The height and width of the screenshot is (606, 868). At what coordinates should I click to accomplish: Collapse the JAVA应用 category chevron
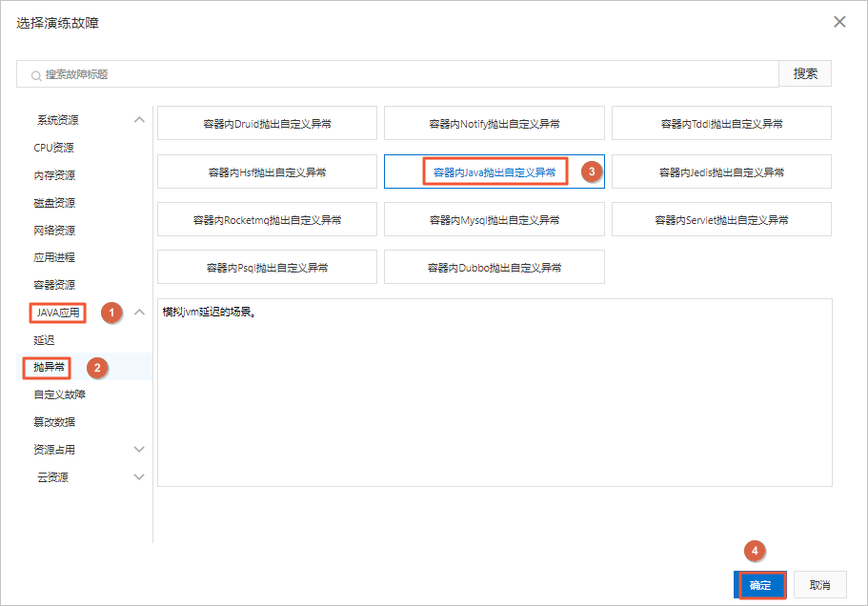coord(139,313)
